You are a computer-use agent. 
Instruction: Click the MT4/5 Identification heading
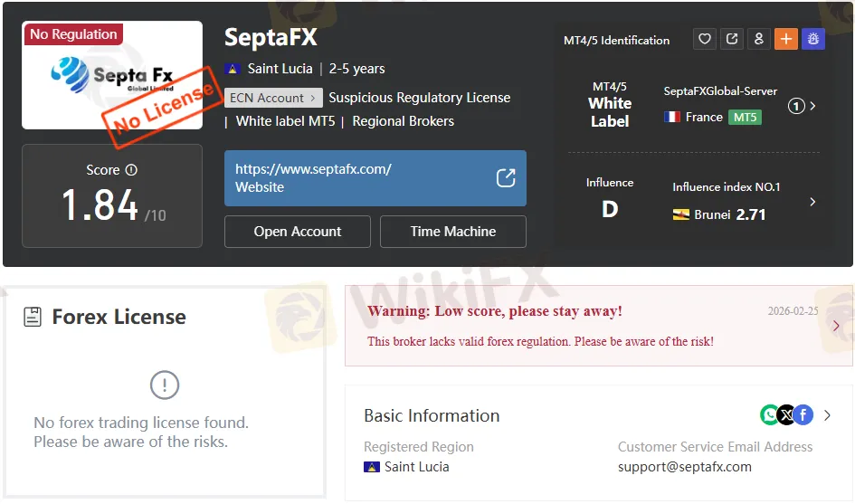[616, 41]
